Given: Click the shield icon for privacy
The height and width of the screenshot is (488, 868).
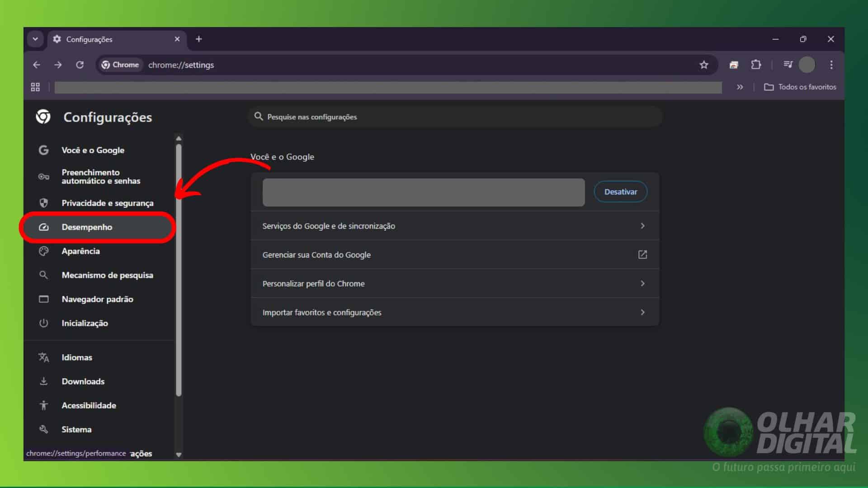Looking at the screenshot, I should [x=43, y=203].
